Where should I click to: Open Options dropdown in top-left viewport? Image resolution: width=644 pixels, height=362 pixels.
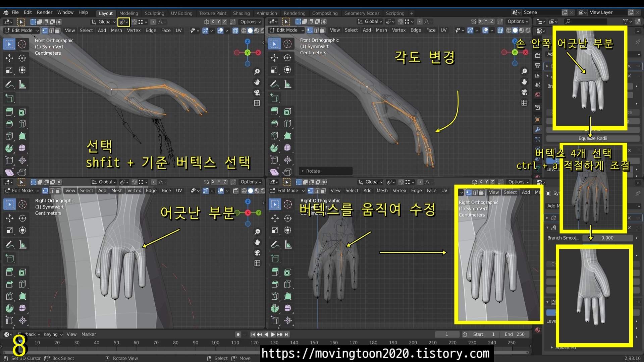pos(250,22)
